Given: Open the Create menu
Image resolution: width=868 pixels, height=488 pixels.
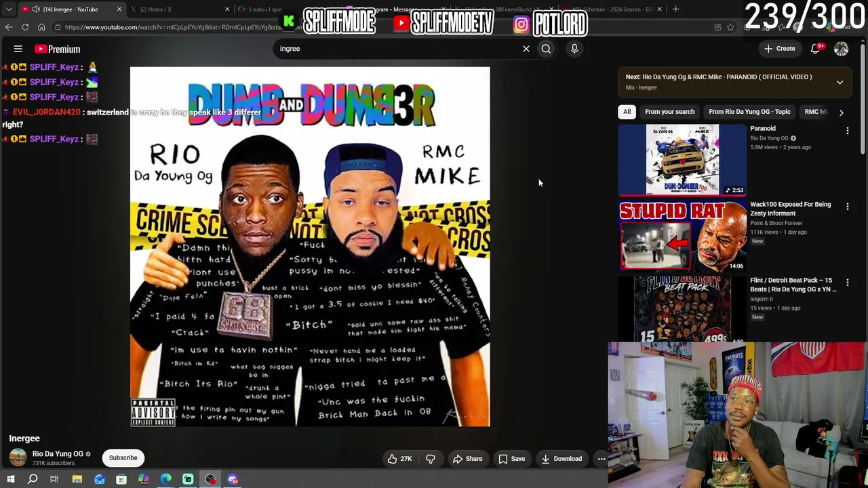Looking at the screenshot, I should coord(780,49).
